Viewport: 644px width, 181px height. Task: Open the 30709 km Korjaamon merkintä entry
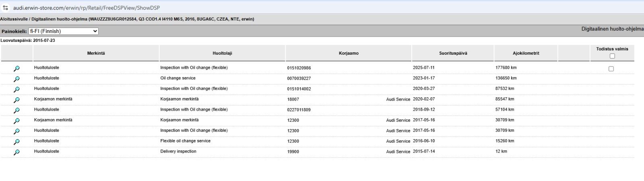coord(17,121)
